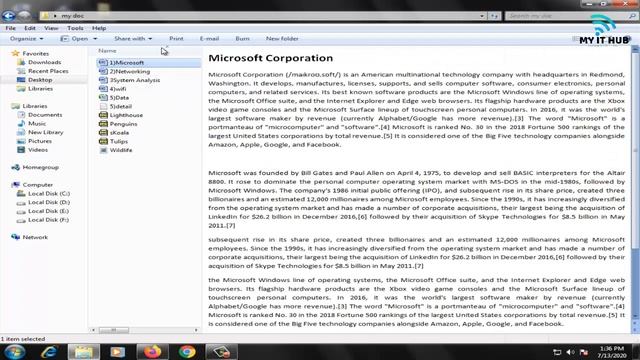Open the Windows Start menu
This screenshot has height=360, width=640.
pyautogui.click(x=15, y=351)
